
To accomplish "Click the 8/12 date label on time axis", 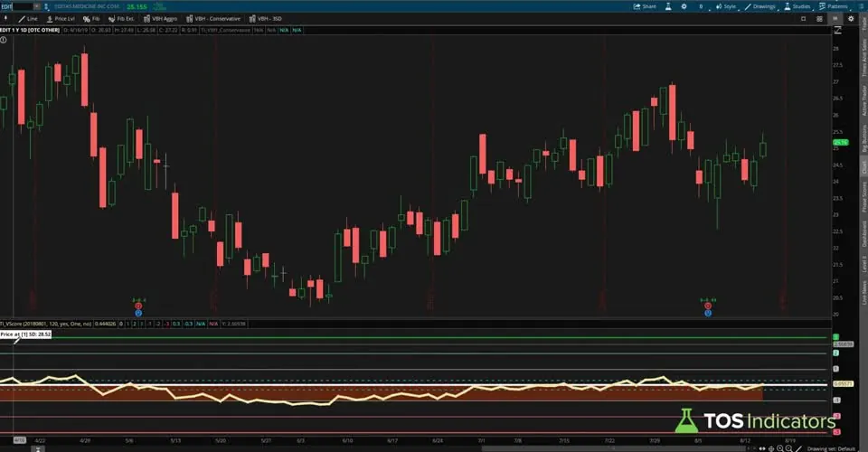I will pos(745,441).
